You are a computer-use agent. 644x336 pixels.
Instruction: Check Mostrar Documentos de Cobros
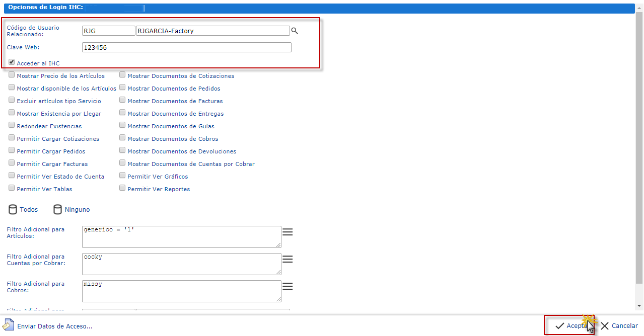click(122, 138)
